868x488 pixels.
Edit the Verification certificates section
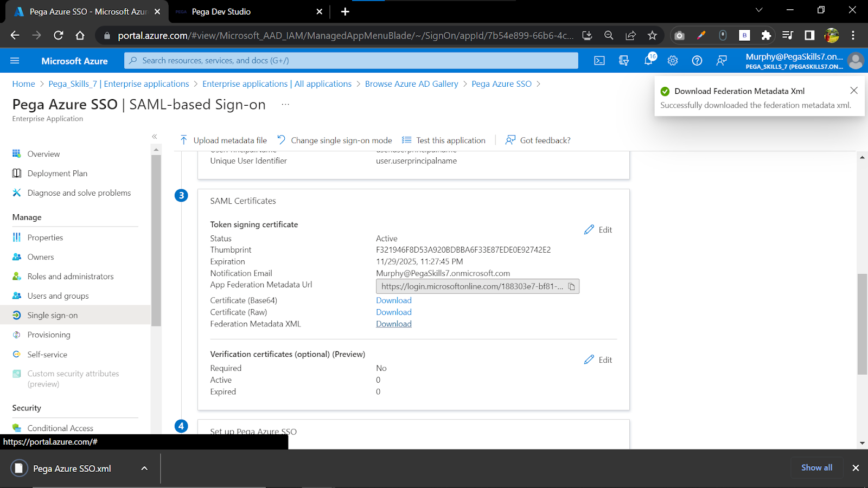pyautogui.click(x=598, y=360)
